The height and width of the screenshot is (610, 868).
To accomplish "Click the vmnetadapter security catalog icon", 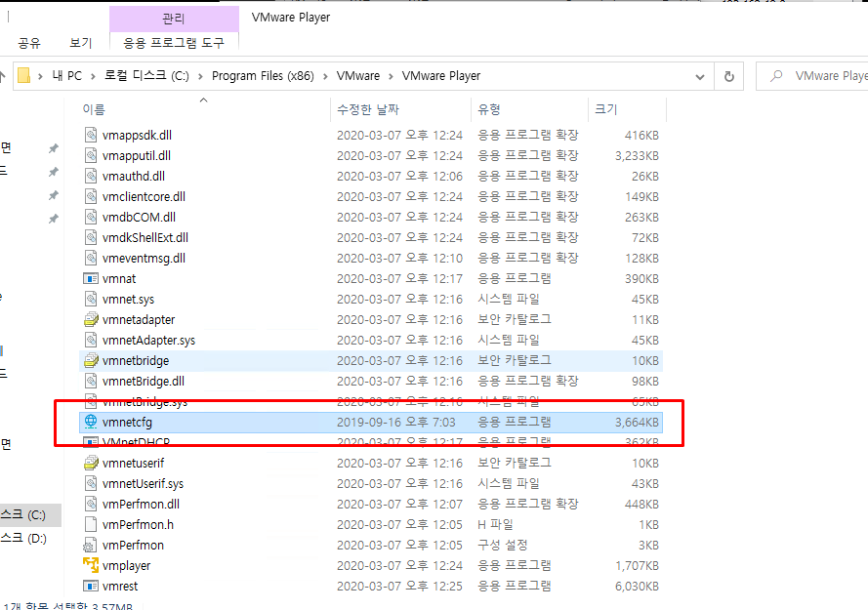I will 91,319.
